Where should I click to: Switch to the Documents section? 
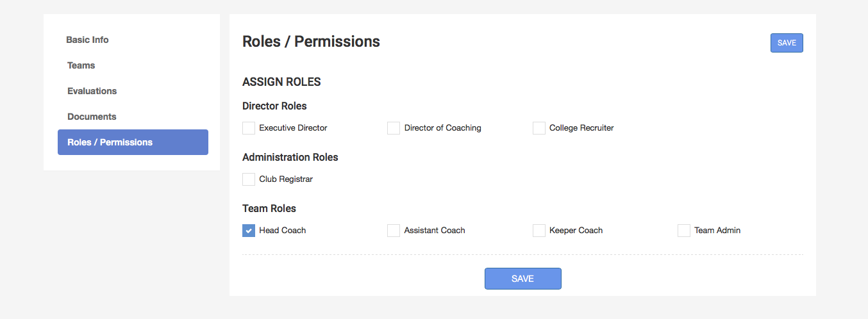tap(92, 117)
